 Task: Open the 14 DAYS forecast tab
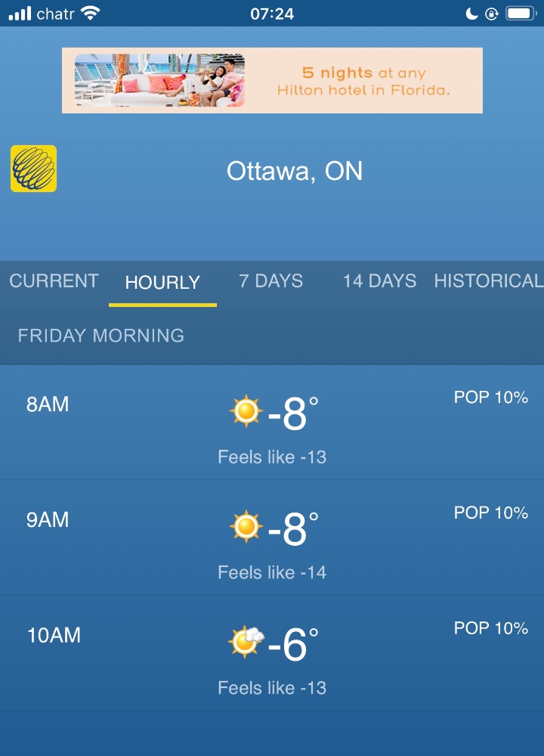(x=379, y=281)
